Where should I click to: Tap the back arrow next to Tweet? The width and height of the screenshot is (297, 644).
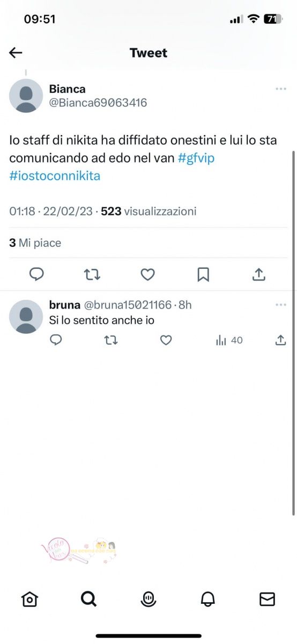[x=16, y=53]
